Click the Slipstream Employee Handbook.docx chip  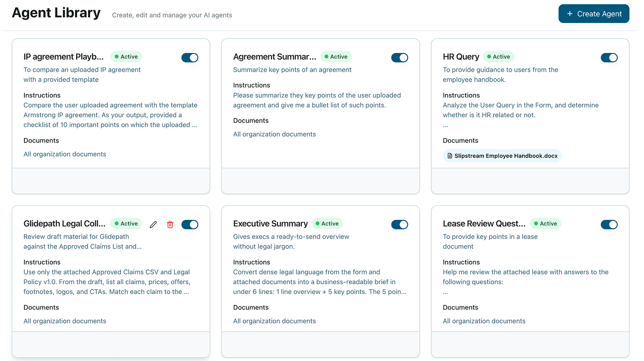coord(502,156)
